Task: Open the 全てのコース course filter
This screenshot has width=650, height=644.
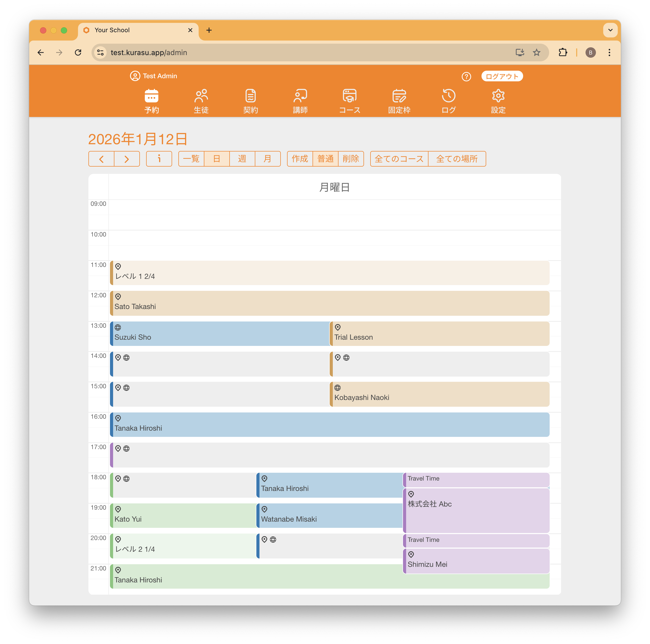Action: pos(399,159)
